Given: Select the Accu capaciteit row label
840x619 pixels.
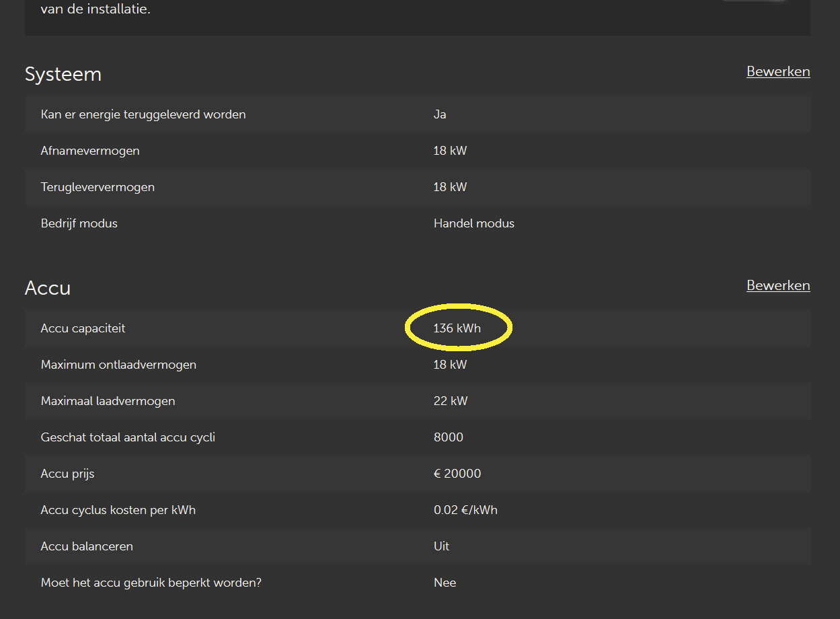Looking at the screenshot, I should click(83, 328).
